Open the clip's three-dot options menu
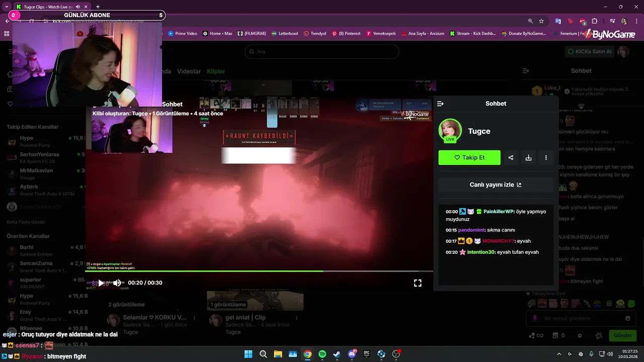The width and height of the screenshot is (644, 362). point(546,157)
